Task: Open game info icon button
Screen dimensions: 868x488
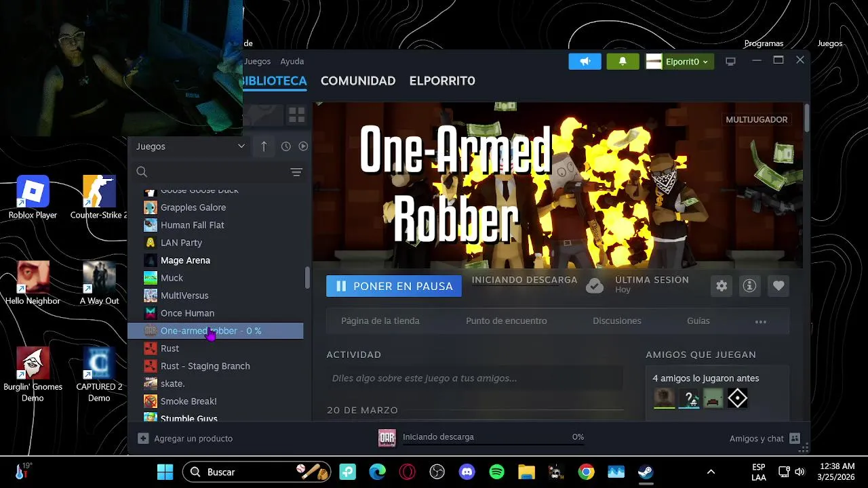Action: click(750, 286)
